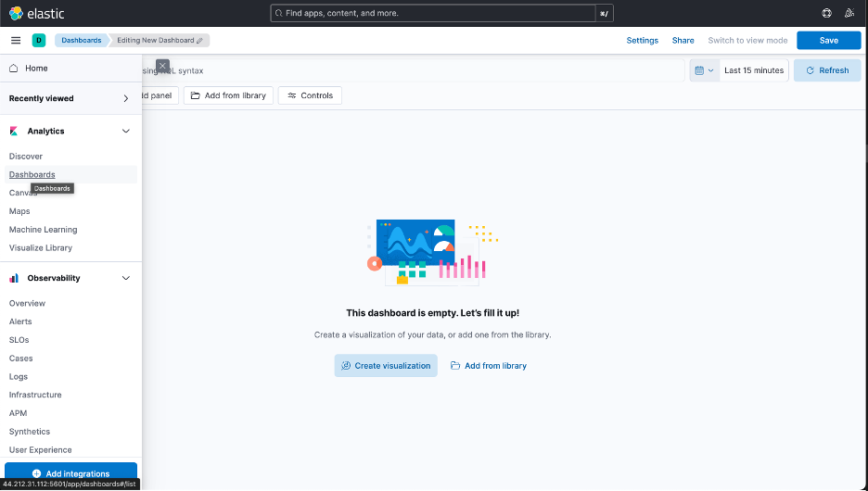
Task: Go to Alerts page
Action: pos(20,321)
